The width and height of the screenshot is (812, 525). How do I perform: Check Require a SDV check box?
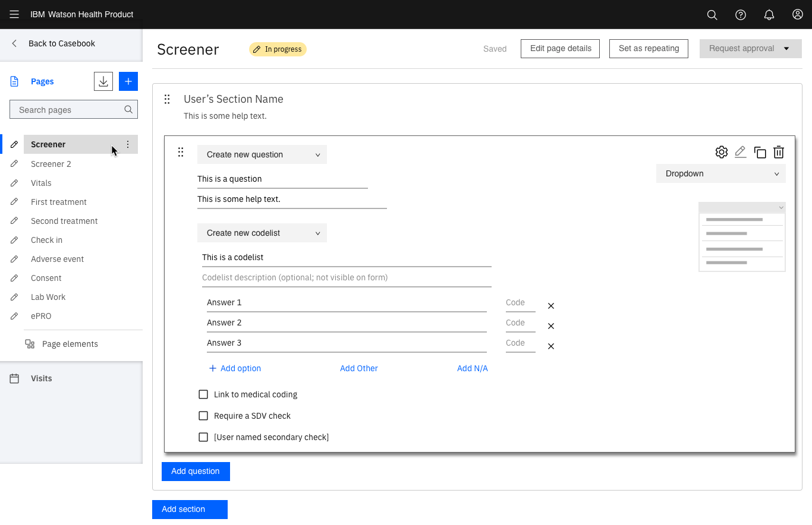[203, 416]
